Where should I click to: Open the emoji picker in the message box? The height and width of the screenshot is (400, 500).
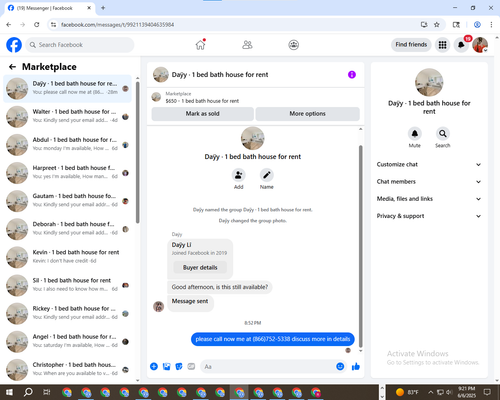(340, 366)
